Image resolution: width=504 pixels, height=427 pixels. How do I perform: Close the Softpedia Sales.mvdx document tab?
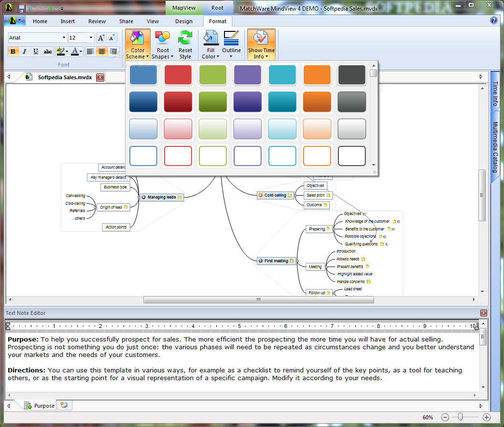coord(100,77)
